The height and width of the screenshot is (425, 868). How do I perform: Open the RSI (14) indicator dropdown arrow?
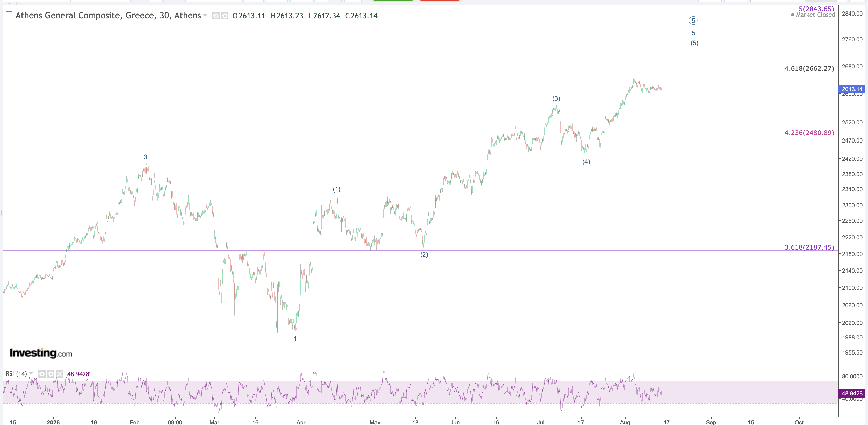coord(31,373)
